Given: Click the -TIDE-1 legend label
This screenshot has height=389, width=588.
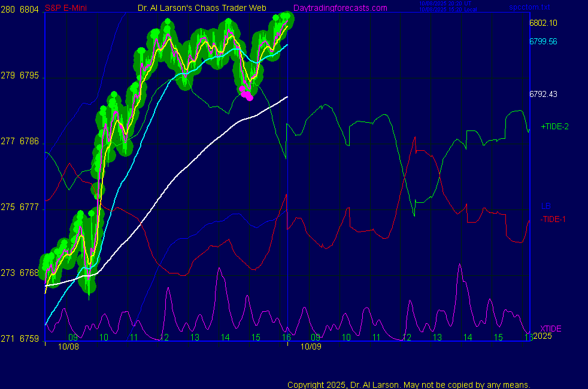Looking at the screenshot, I should [553, 219].
